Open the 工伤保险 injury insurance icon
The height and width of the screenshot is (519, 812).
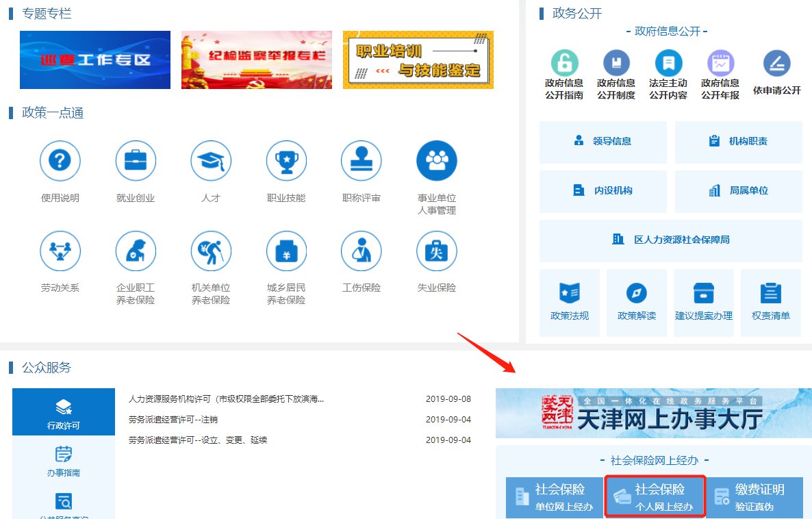(x=361, y=251)
